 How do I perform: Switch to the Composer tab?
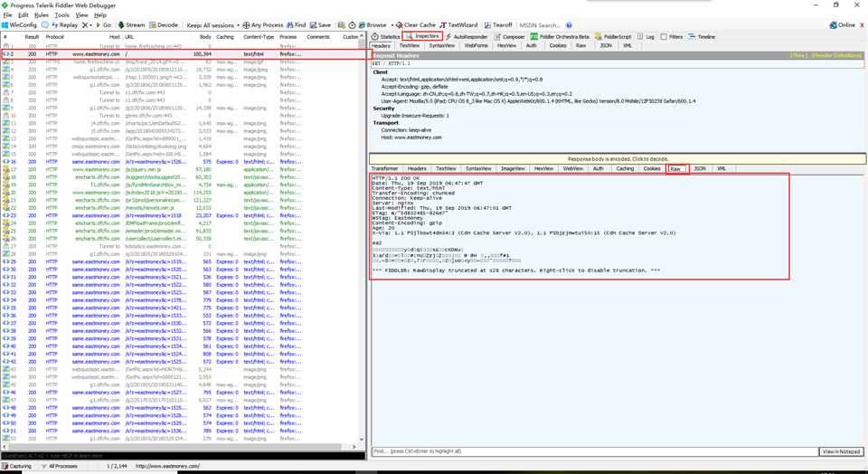tap(509, 36)
